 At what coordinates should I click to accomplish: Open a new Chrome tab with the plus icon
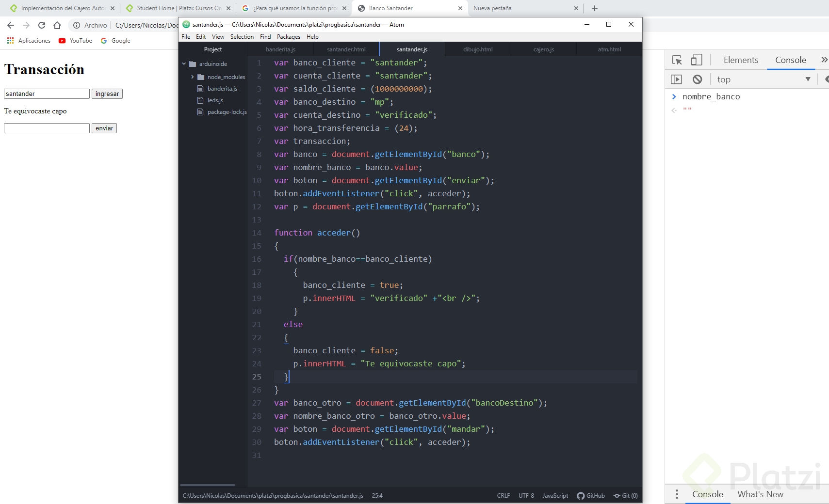click(595, 8)
